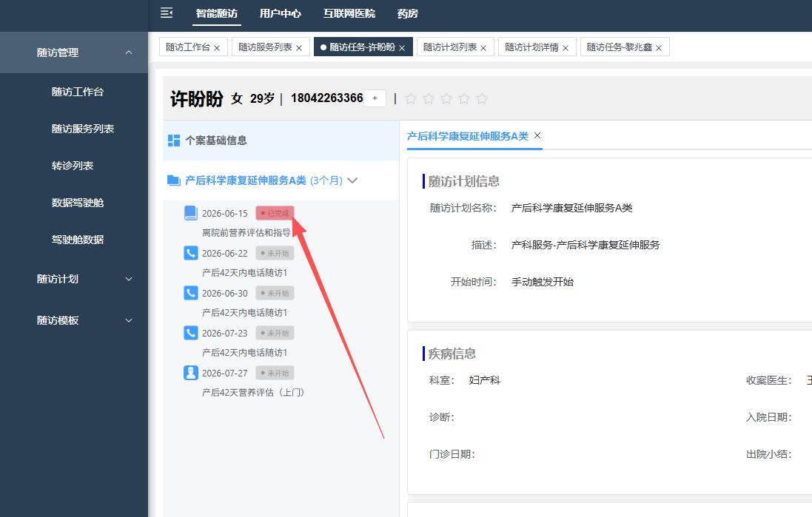Close the 随访计划列表 tab

tap(483, 47)
